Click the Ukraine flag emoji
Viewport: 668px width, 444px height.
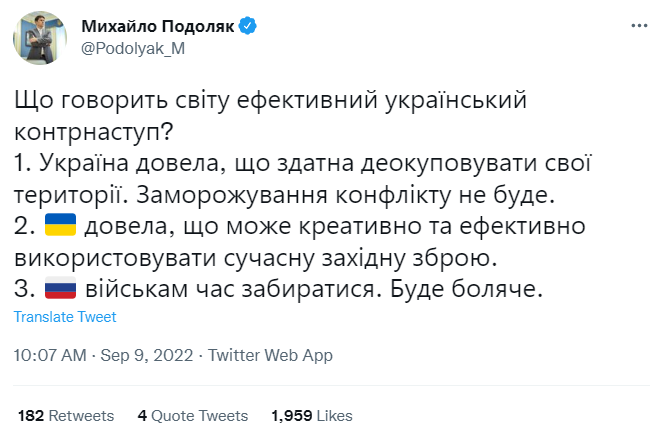pos(59,225)
